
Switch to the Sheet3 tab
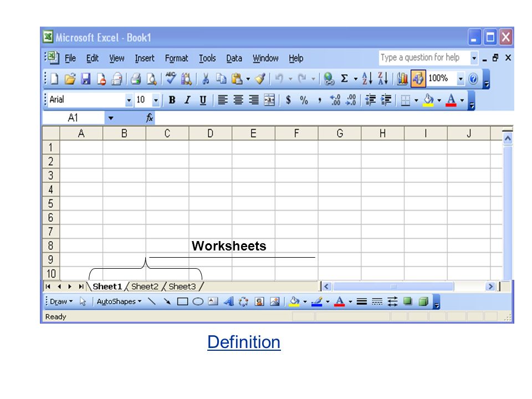182,287
